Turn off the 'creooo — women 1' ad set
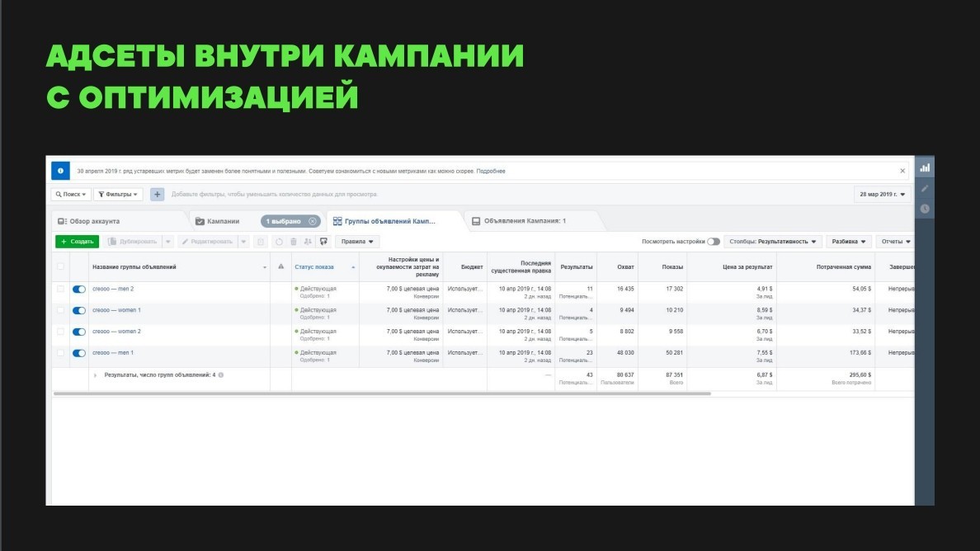980x551 pixels. coord(78,310)
